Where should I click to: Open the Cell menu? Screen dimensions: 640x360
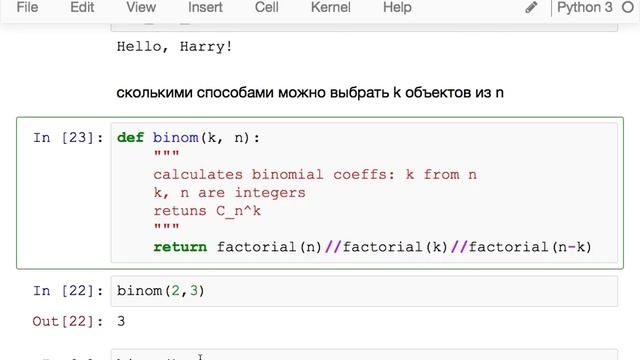click(267, 7)
